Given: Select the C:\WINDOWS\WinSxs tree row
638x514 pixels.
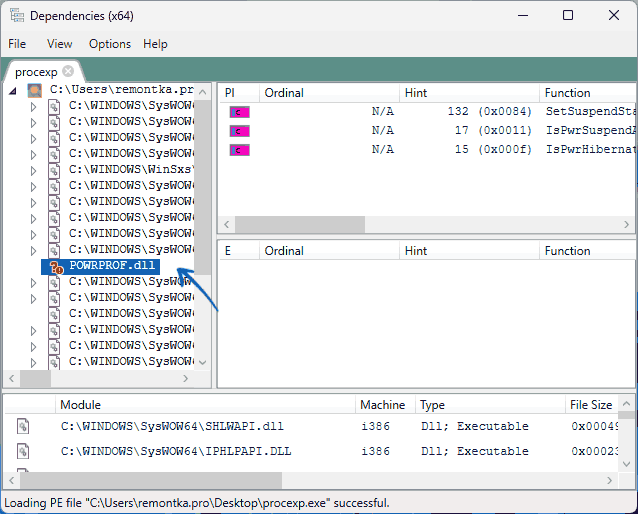Looking at the screenshot, I should click(x=131, y=169).
